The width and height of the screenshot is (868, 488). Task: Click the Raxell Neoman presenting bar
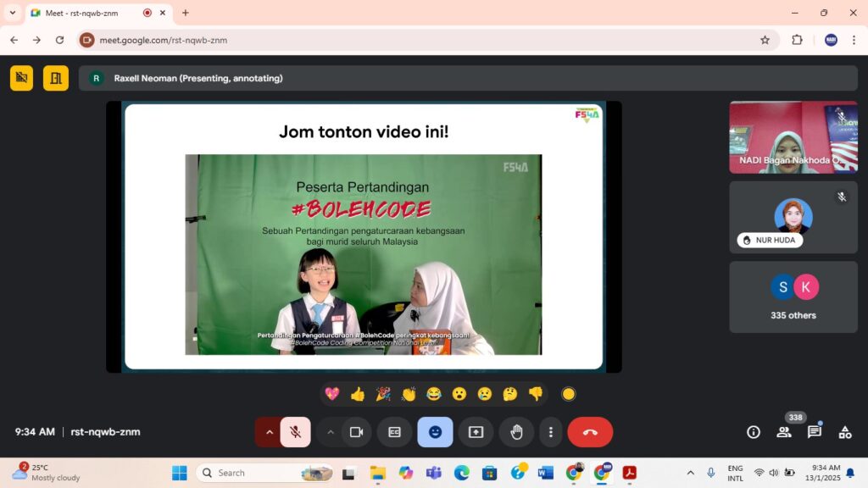point(468,78)
